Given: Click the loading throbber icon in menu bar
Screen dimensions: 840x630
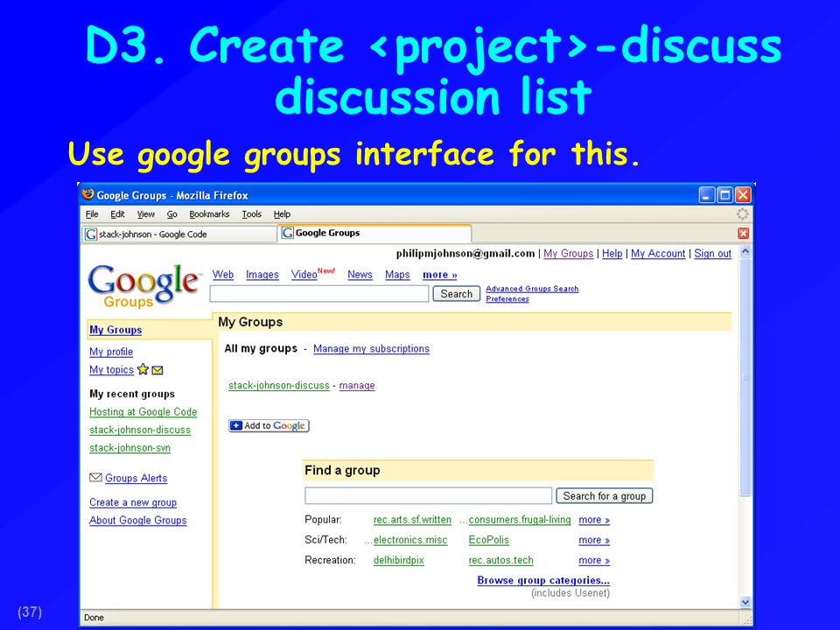Looking at the screenshot, I should pyautogui.click(x=743, y=213).
